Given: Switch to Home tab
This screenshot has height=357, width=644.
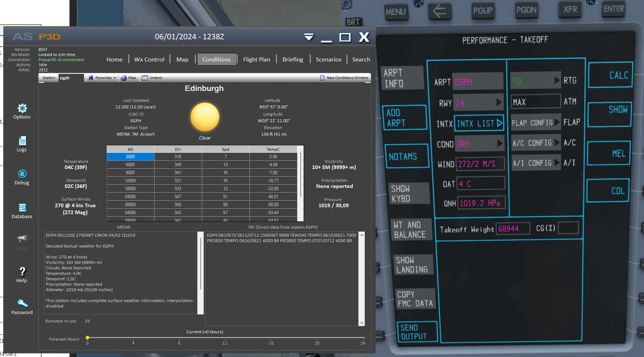Looking at the screenshot, I should [114, 59].
